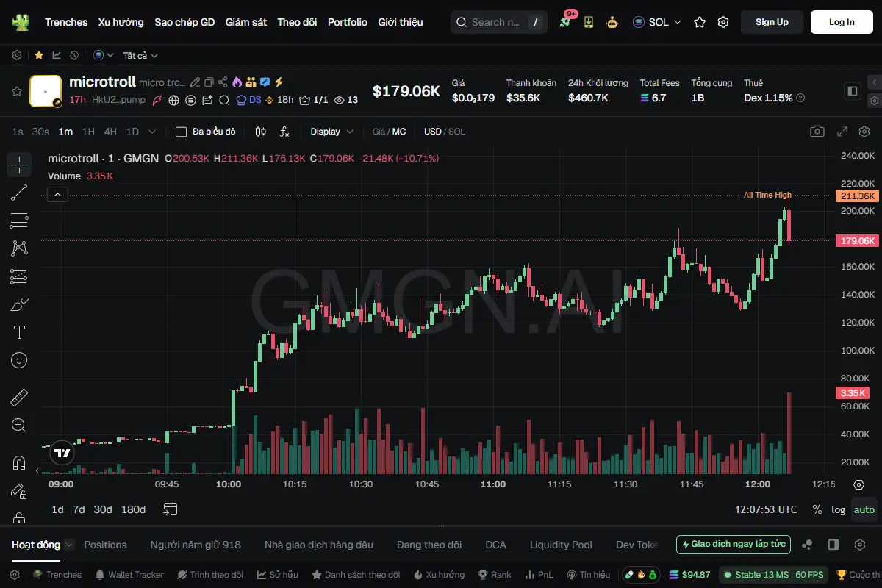Switch to the Positions tab
Screen dimensions: 882x588
pos(105,545)
